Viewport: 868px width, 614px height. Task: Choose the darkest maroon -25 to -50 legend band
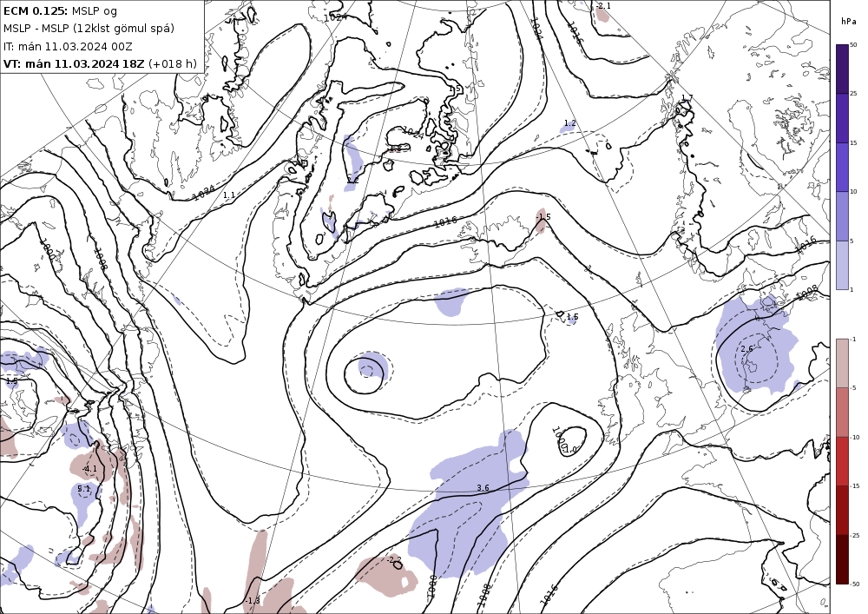click(x=842, y=559)
